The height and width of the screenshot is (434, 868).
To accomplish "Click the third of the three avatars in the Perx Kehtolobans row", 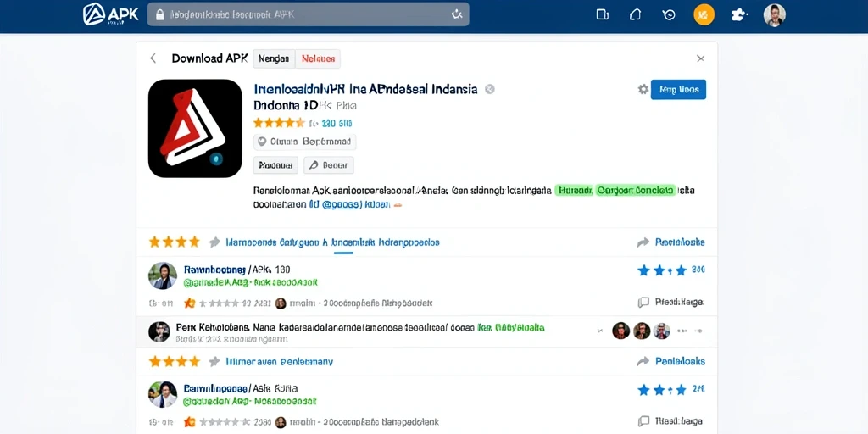I will tap(661, 331).
